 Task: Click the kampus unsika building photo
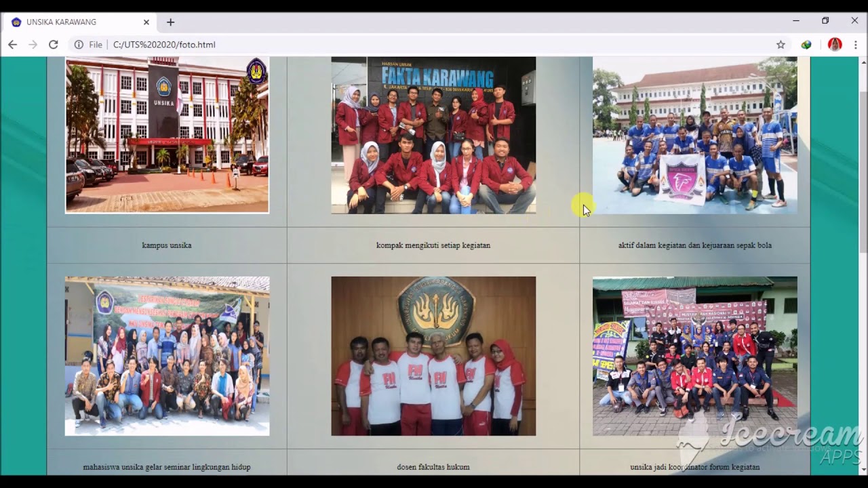pyautogui.click(x=167, y=135)
